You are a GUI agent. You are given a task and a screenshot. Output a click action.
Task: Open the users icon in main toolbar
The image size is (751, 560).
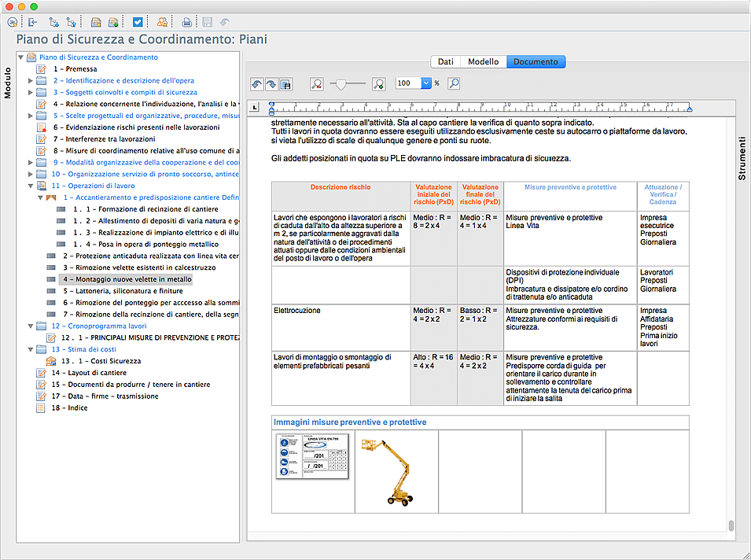(162, 22)
